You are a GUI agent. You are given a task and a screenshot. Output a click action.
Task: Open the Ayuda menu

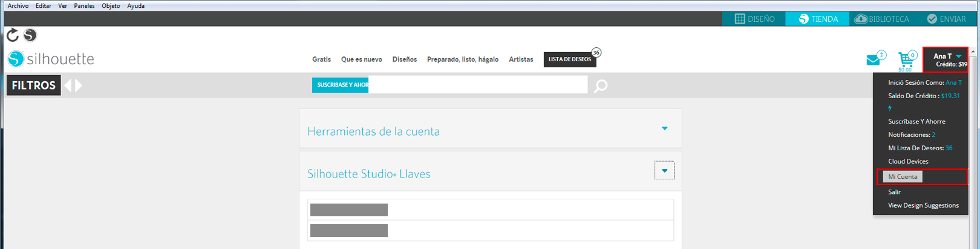point(136,5)
